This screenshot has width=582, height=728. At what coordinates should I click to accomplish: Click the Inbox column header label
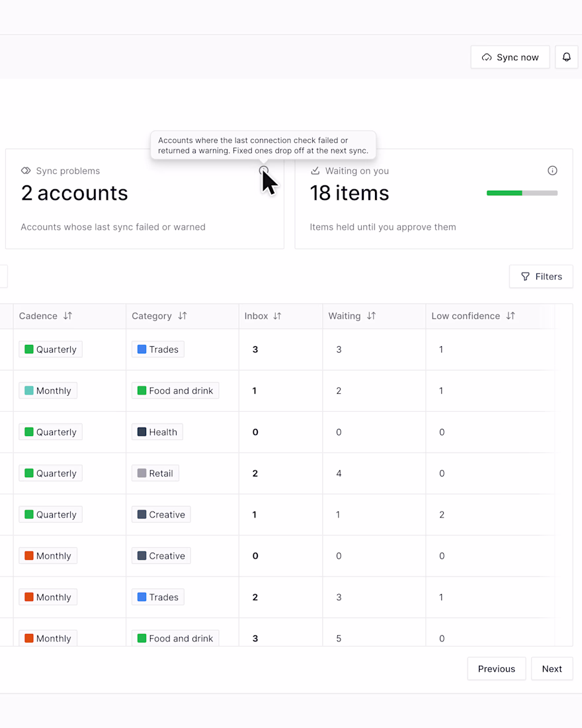[x=256, y=316]
